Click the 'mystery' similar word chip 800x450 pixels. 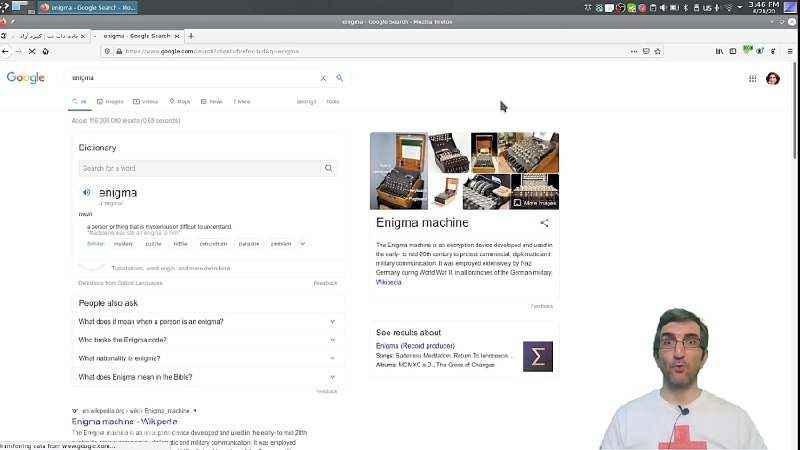[123, 244]
